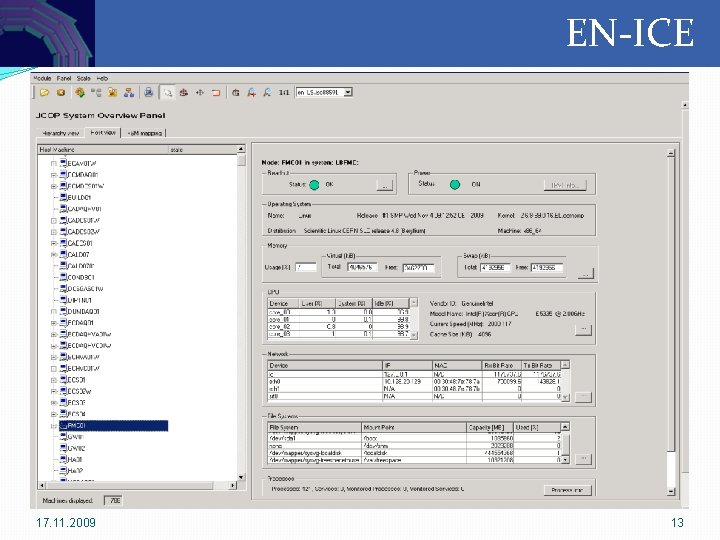Click the 'Mount Point' column header
This screenshot has width=720, height=540.
[x=413, y=428]
